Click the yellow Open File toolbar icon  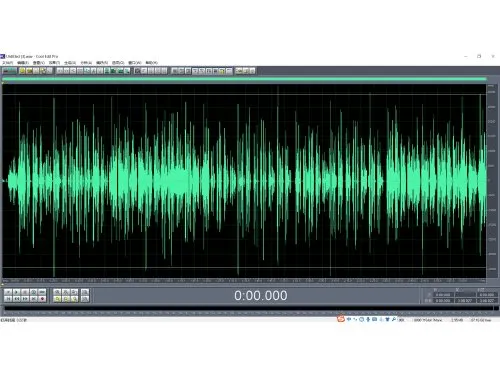[x=22, y=71]
